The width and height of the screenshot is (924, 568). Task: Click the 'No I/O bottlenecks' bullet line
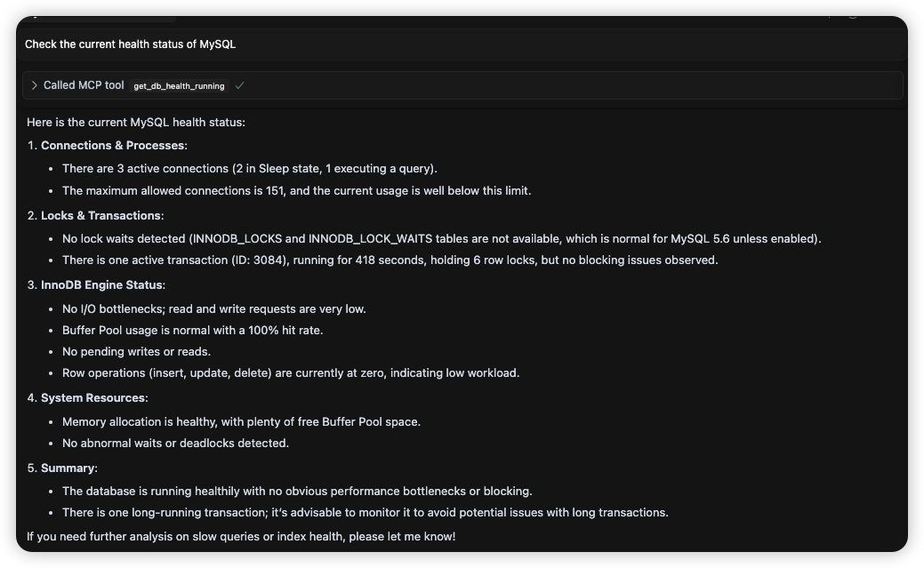pyautogui.click(x=213, y=308)
